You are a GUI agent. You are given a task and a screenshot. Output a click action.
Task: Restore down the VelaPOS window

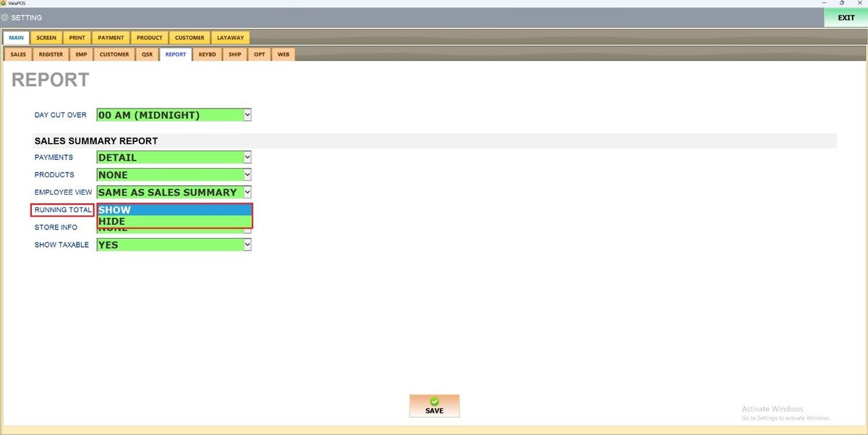click(841, 3)
